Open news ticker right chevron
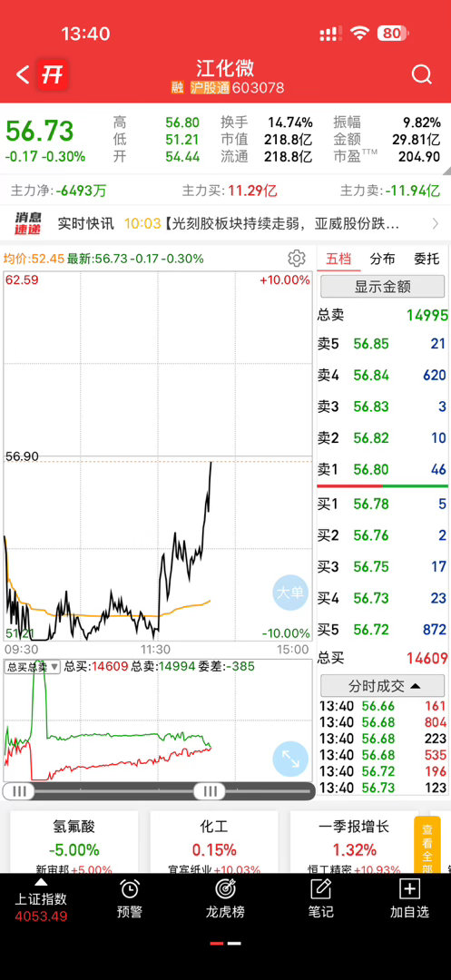 436,223
